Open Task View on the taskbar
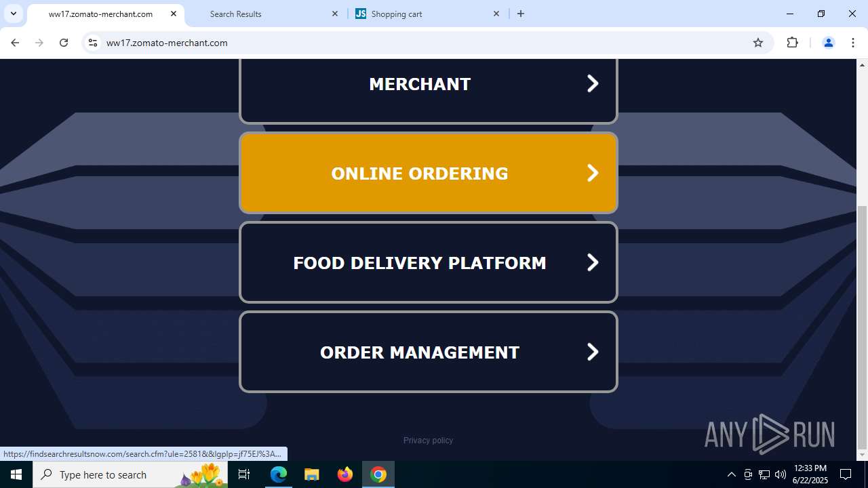The height and width of the screenshot is (488, 868). click(244, 474)
